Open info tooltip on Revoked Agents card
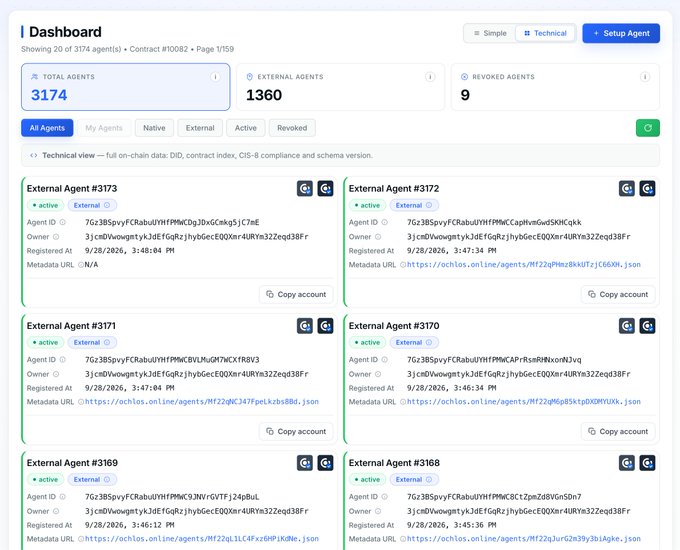The width and height of the screenshot is (680, 550). pyautogui.click(x=645, y=77)
